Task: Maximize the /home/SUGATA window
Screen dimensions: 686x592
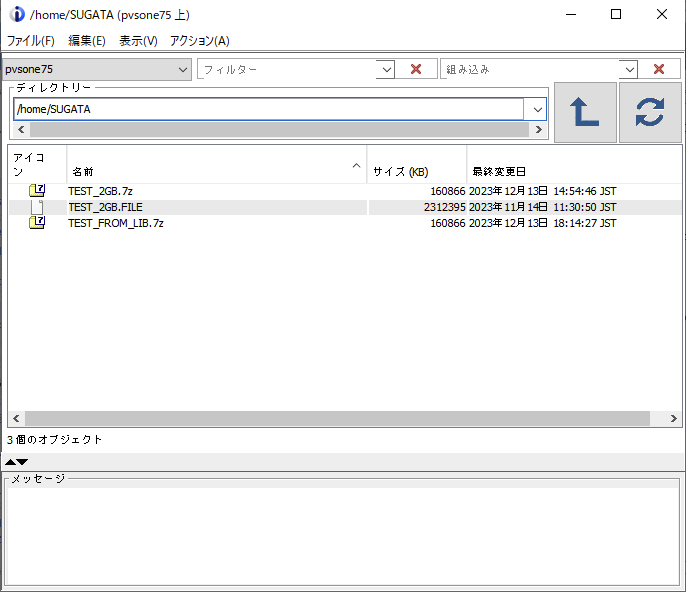Action: point(616,14)
